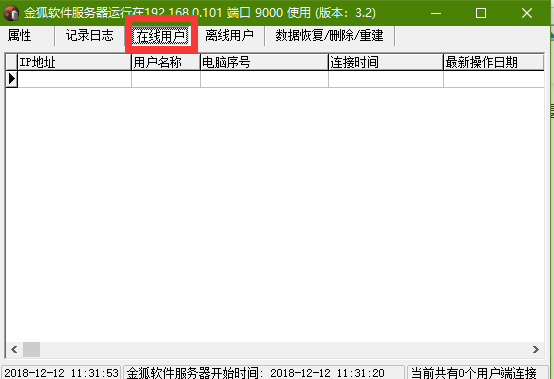Click scroll left arrow of horizontal scrollbar
The height and width of the screenshot is (379, 554).
(14, 350)
